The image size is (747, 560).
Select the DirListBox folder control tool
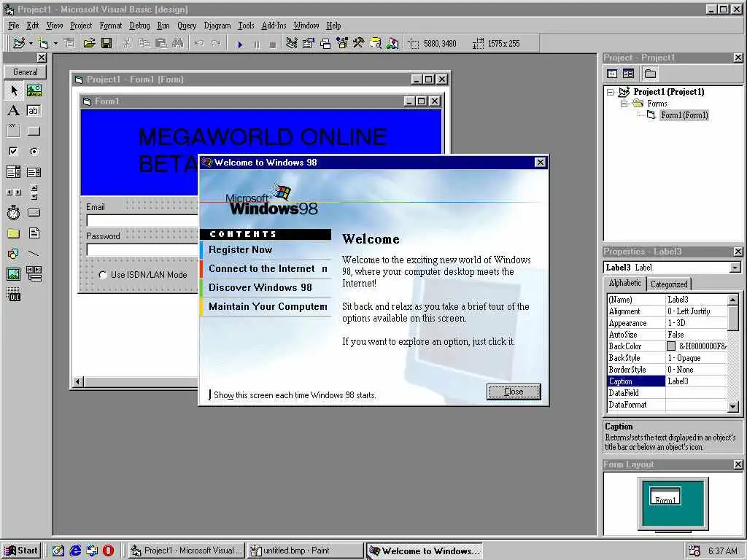pos(13,233)
